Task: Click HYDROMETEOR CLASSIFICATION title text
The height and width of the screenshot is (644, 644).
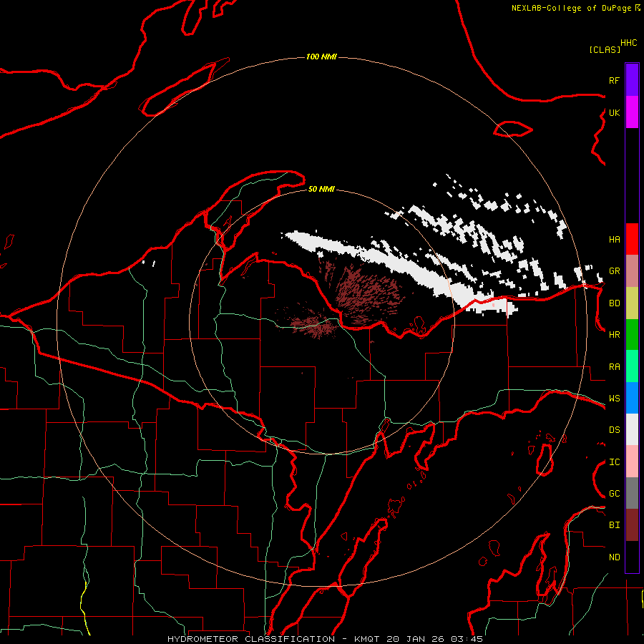Action: [251, 639]
